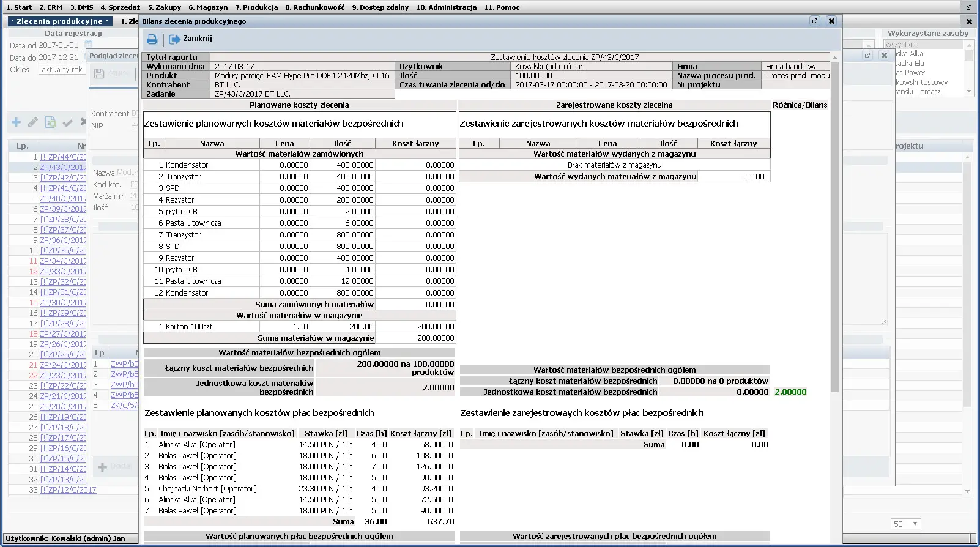
Task: Click the Zamknij button text
Action: [x=197, y=39]
